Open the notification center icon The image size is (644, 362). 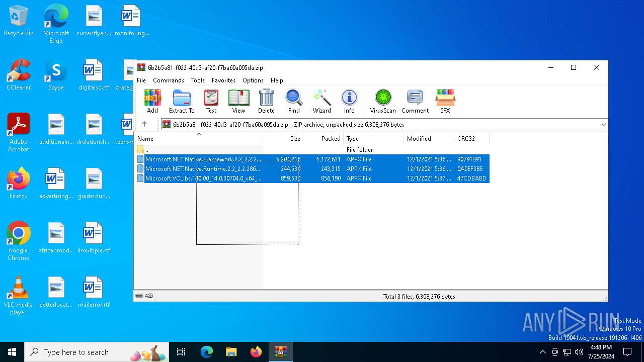point(627,352)
